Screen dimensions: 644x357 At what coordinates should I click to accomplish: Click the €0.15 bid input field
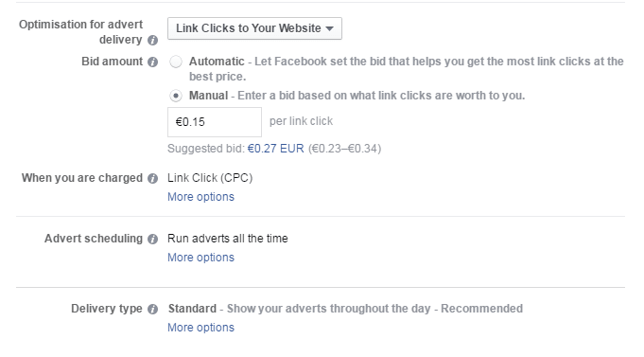tap(215, 122)
